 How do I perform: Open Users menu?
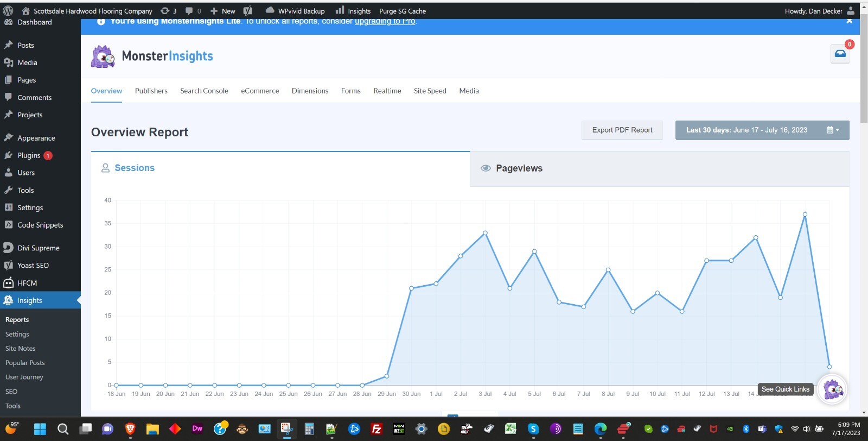(x=40, y=173)
